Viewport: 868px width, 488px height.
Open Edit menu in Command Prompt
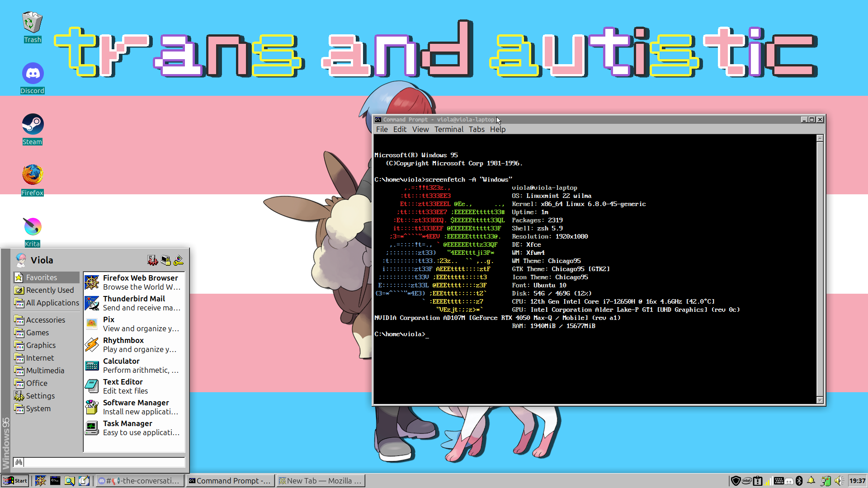[x=400, y=129]
